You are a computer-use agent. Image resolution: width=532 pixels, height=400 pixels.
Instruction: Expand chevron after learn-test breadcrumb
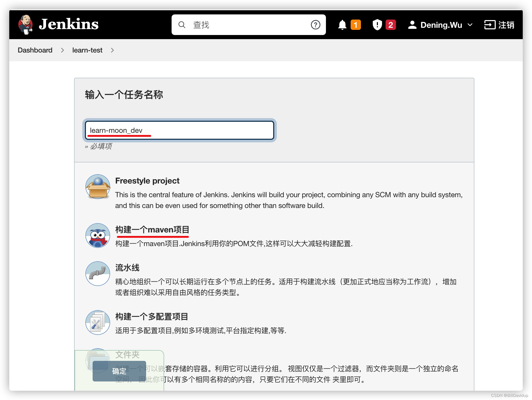point(112,50)
